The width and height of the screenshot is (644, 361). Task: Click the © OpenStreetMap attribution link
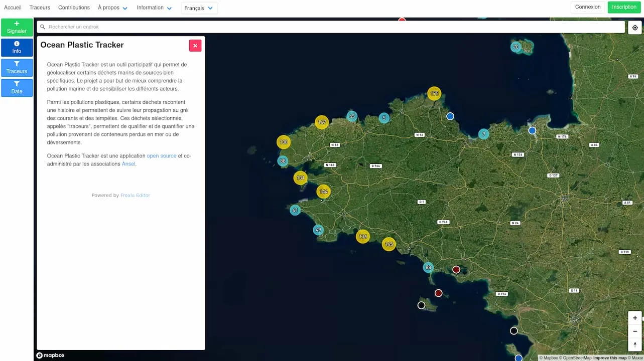tap(576, 358)
